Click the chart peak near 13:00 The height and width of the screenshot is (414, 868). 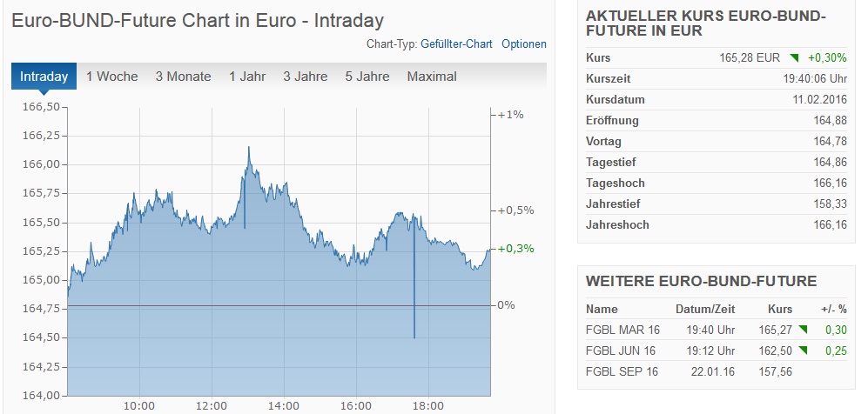pyautogui.click(x=248, y=149)
